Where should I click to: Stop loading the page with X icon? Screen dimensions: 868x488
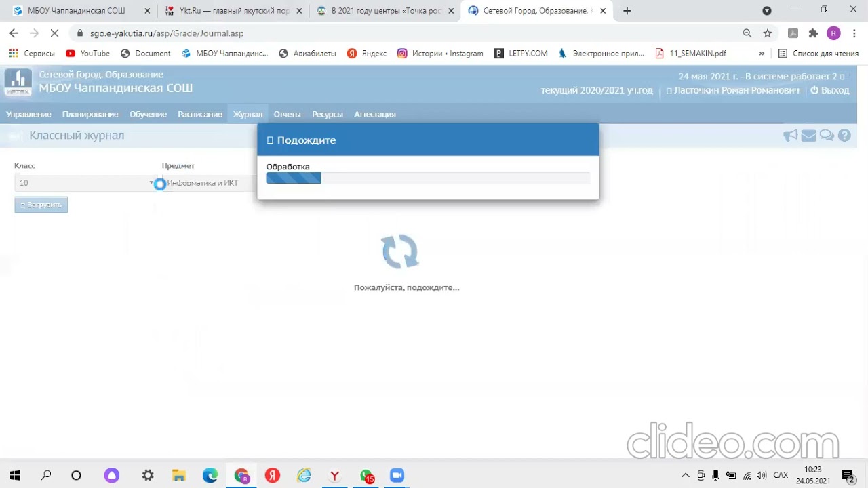tap(56, 33)
